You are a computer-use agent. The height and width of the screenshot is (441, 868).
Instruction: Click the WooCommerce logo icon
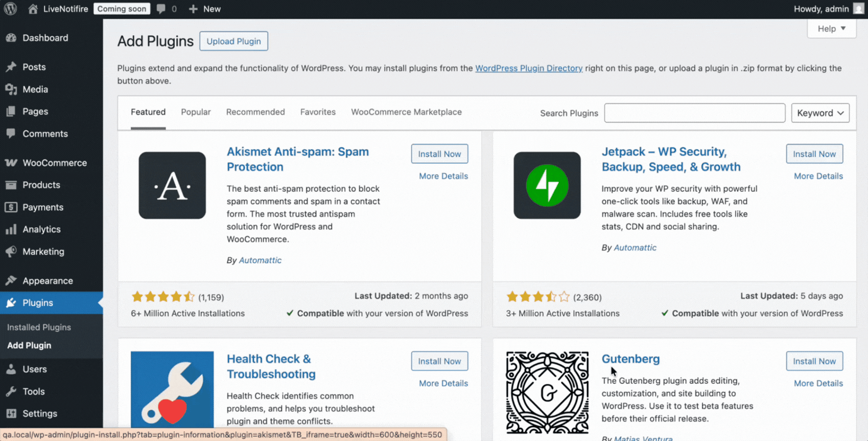click(x=11, y=163)
